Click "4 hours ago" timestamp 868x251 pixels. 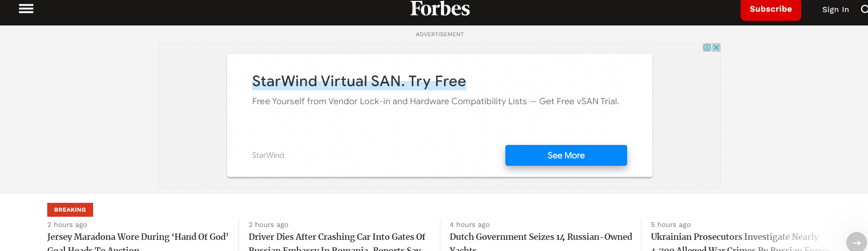tap(469, 225)
